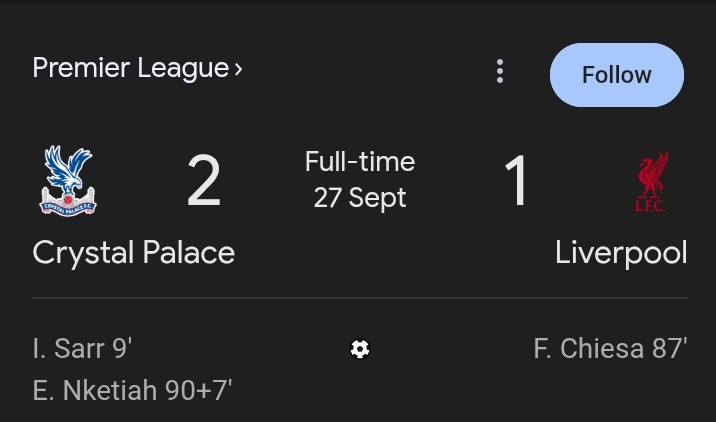Click the Liverpool LFC liver bird crest
Image resolution: width=716 pixels, height=422 pixels.
[652, 181]
